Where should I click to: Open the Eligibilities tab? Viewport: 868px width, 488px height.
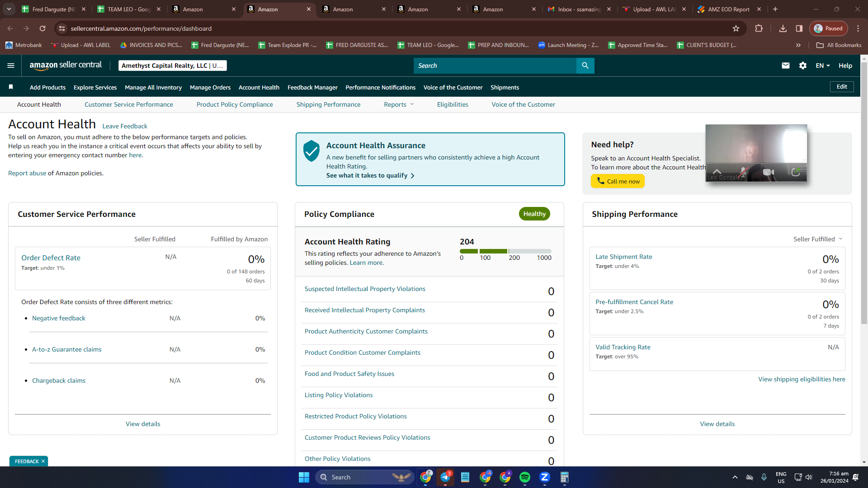pyautogui.click(x=453, y=104)
